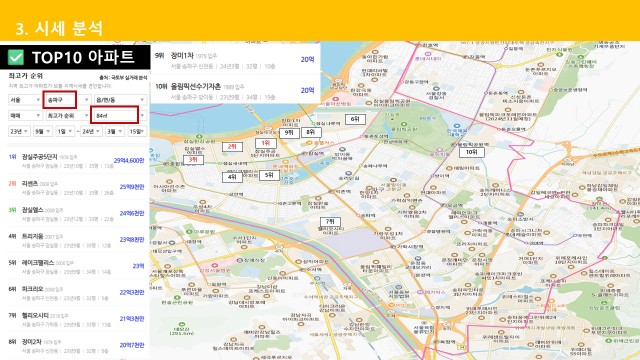Select the 2위 리센츠 listing

pos(77,187)
